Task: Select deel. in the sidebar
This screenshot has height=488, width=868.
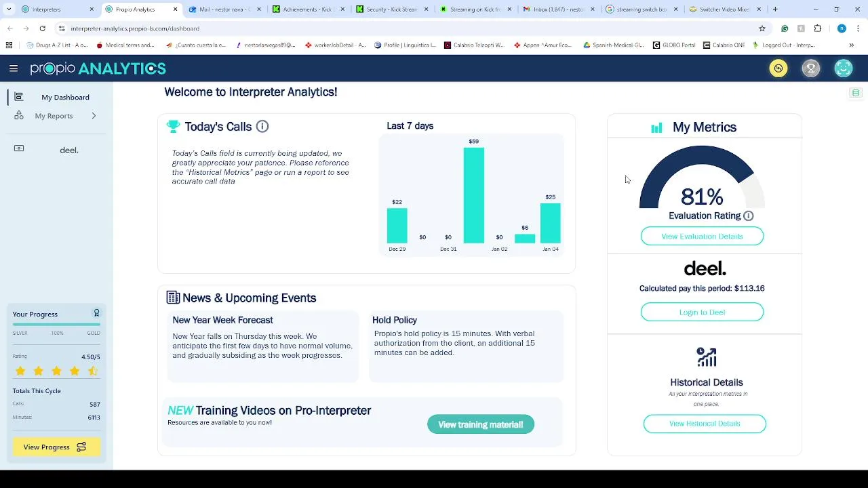Action: 69,150
